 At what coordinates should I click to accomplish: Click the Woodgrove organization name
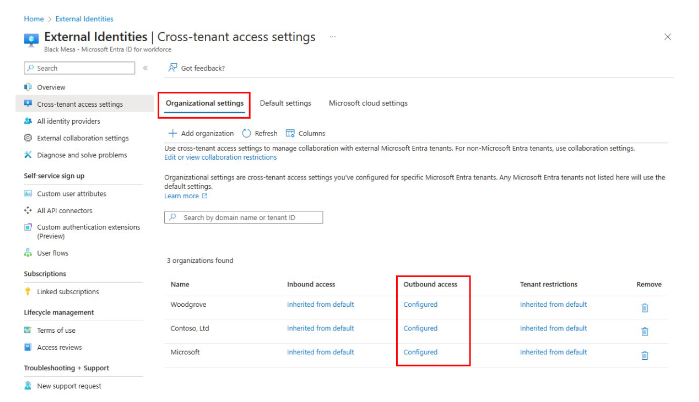(188, 305)
